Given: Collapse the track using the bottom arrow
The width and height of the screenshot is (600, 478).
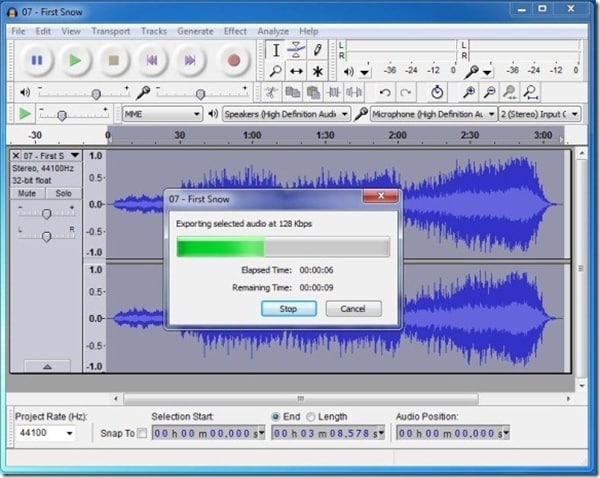Looking at the screenshot, I should coord(47,366).
